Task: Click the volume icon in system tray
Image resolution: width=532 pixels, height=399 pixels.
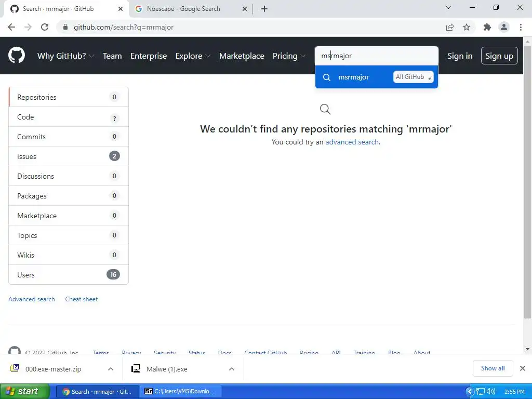Action: pos(490,391)
